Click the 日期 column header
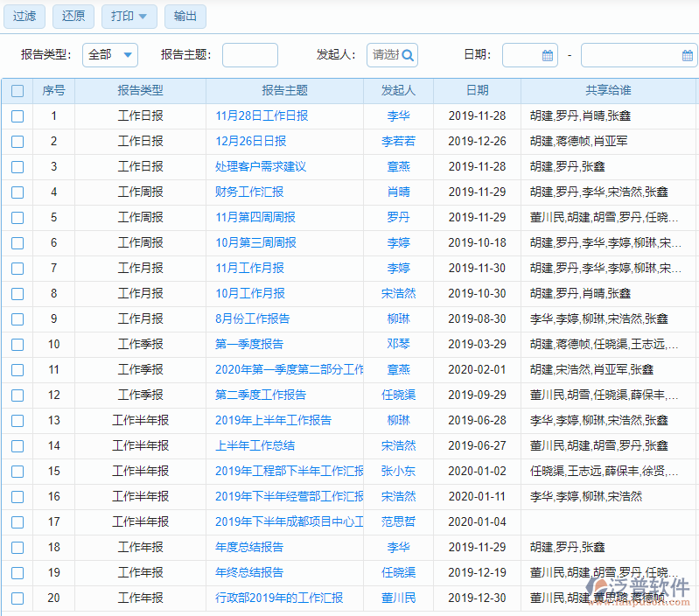This screenshot has width=699, height=616. pyautogui.click(x=477, y=91)
